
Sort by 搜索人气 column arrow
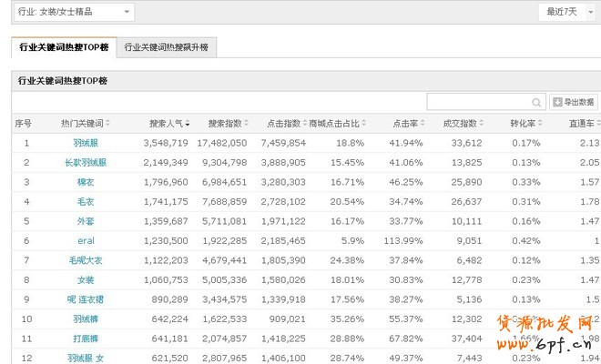point(188,124)
